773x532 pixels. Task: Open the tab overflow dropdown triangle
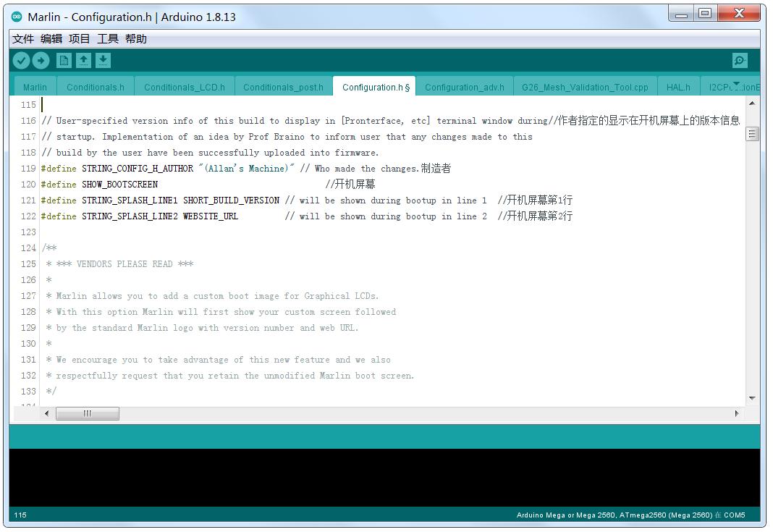coord(737,85)
